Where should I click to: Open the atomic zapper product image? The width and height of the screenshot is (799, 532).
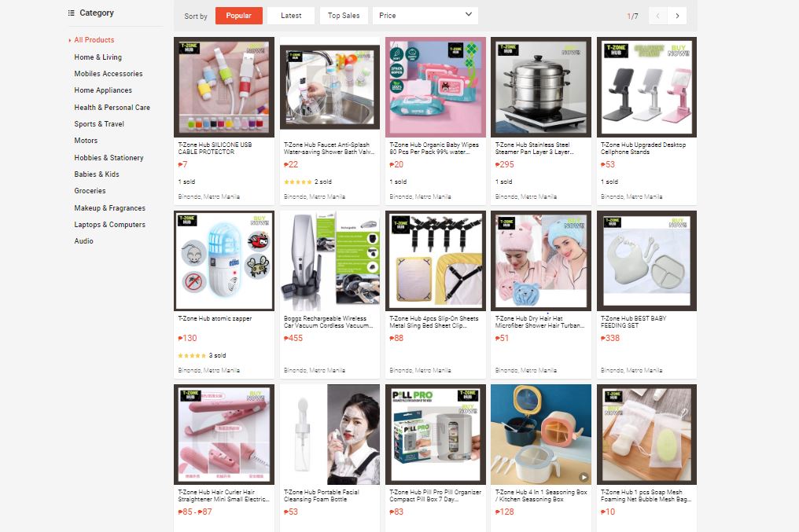pos(224,261)
